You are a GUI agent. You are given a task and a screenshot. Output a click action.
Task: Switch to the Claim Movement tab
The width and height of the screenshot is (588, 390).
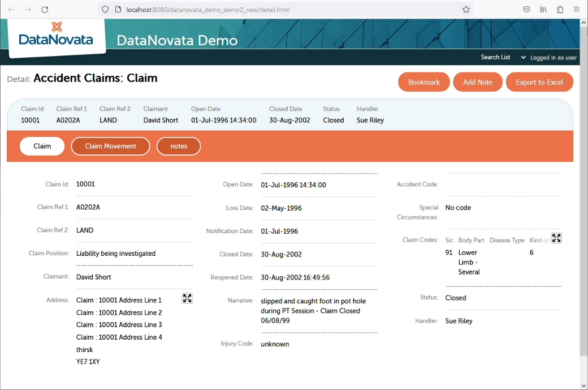point(110,146)
